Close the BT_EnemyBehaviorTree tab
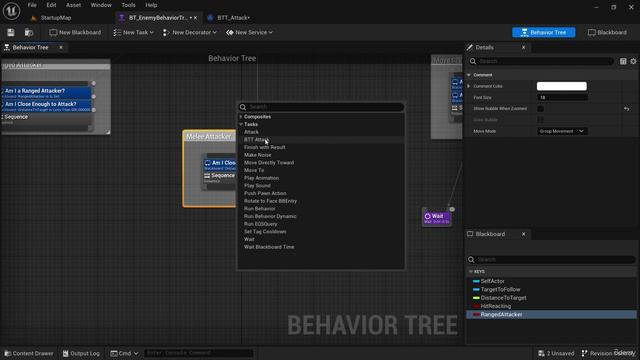The height and width of the screenshot is (360, 640). tap(196, 18)
